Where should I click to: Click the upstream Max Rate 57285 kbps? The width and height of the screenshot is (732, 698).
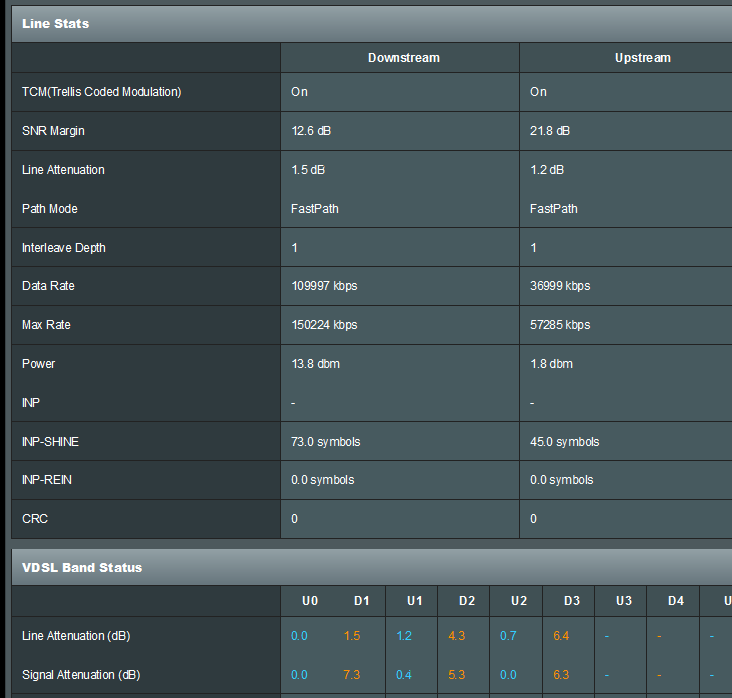(x=560, y=324)
